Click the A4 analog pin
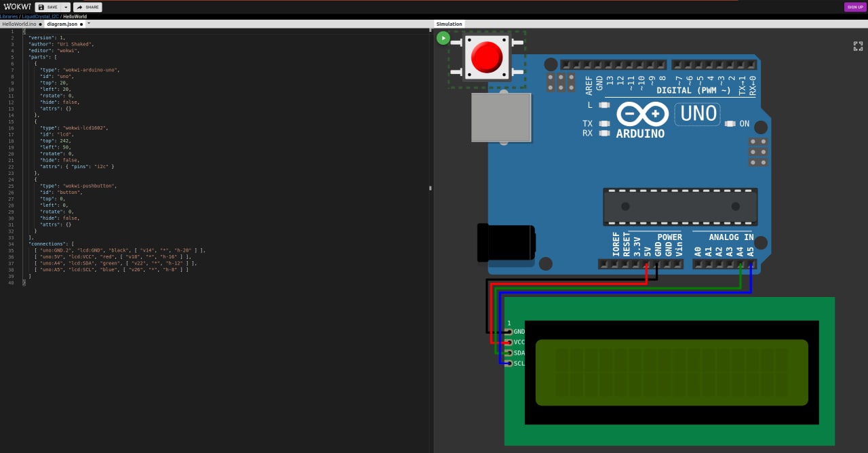The width and height of the screenshot is (868, 453). 741,264
